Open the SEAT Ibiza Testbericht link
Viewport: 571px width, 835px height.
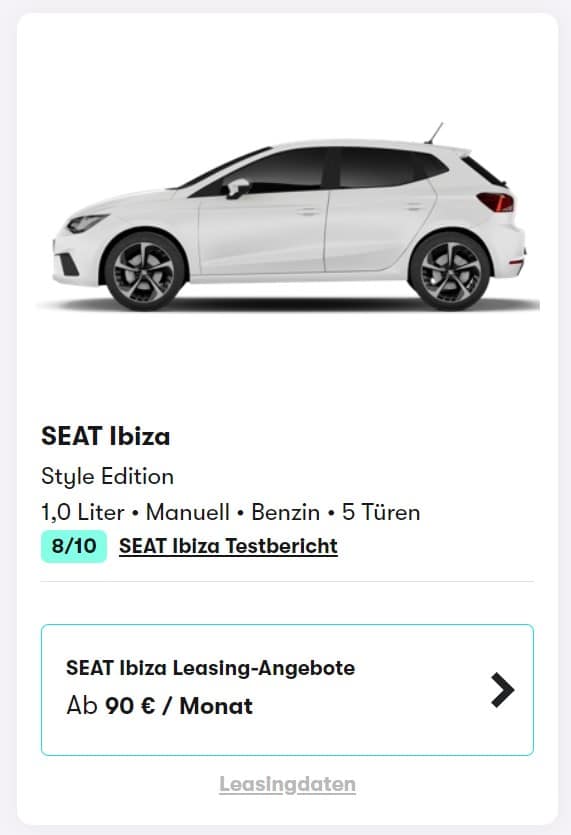pyautogui.click(x=229, y=546)
